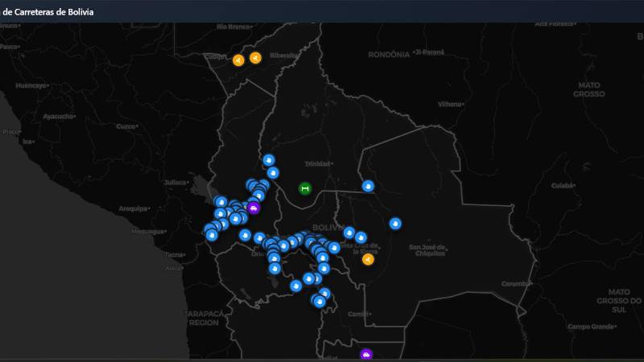This screenshot has width=644, height=362.
Task: Click blue marker northwest of San José de Chiquitos
Action: tap(395, 223)
